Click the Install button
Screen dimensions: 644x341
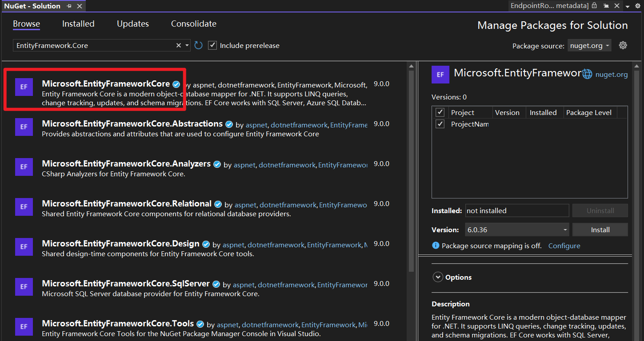[600, 230]
